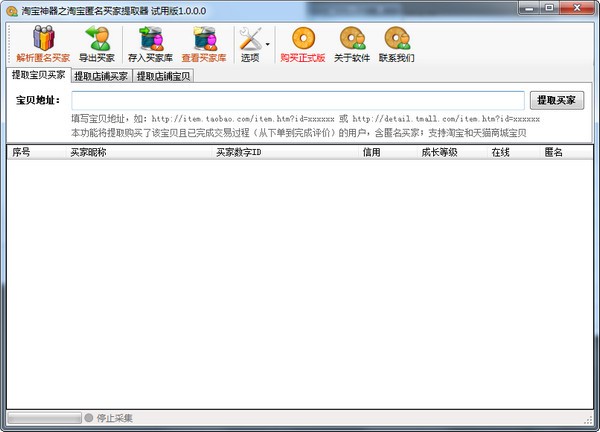Close the application window
This screenshot has width=600, height=432.
click(577, 8)
